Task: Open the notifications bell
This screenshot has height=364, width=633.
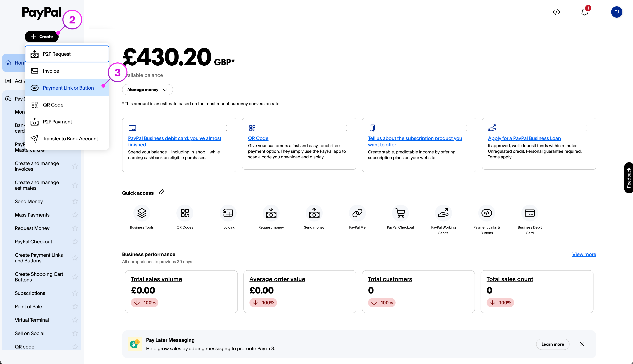Action: 584,12
